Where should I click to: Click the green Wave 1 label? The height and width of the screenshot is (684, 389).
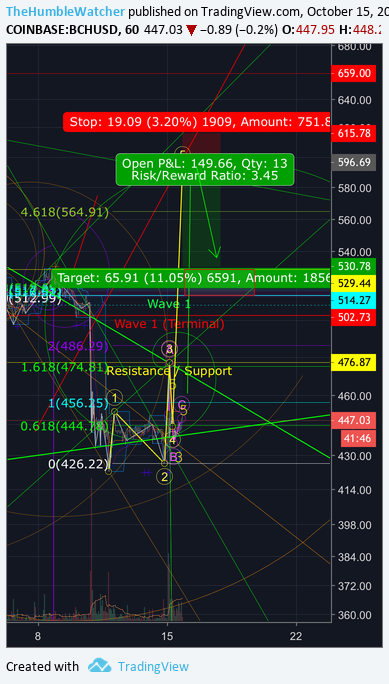[x=169, y=304]
